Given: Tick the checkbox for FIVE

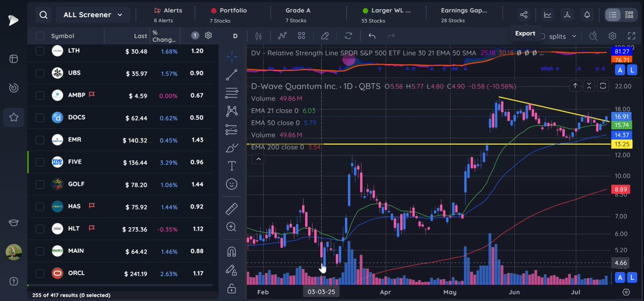Looking at the screenshot, I should (40, 162).
